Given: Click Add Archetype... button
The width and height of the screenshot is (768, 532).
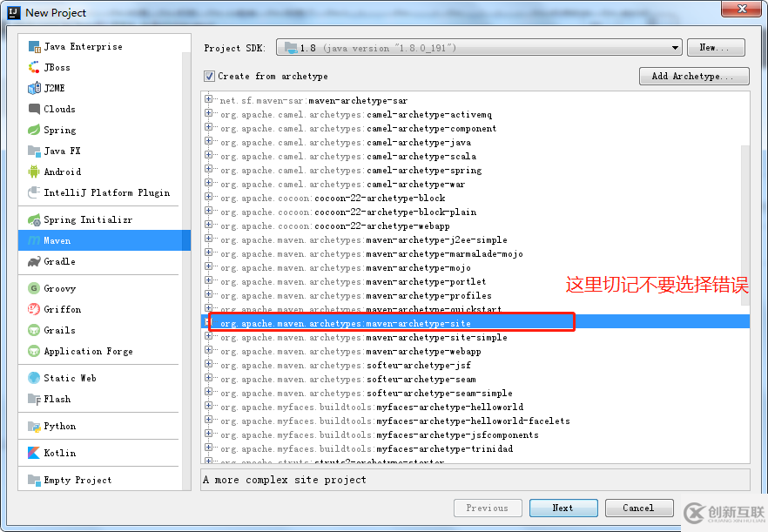Looking at the screenshot, I should (694, 76).
